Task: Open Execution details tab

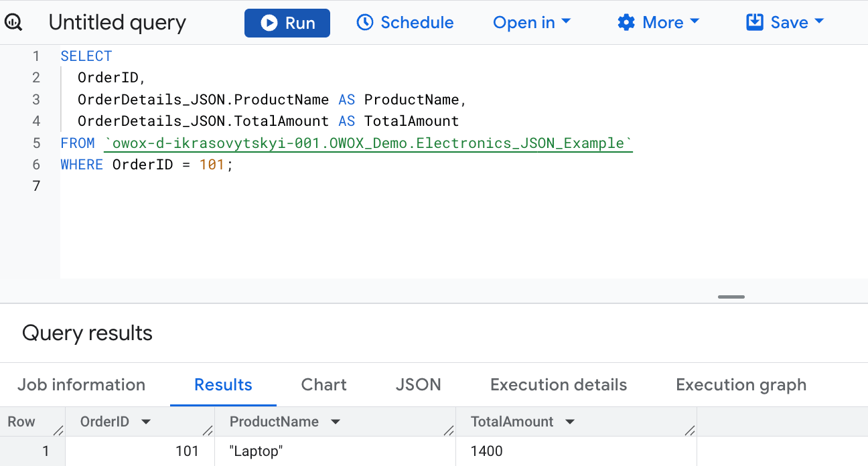Action: pyautogui.click(x=559, y=385)
